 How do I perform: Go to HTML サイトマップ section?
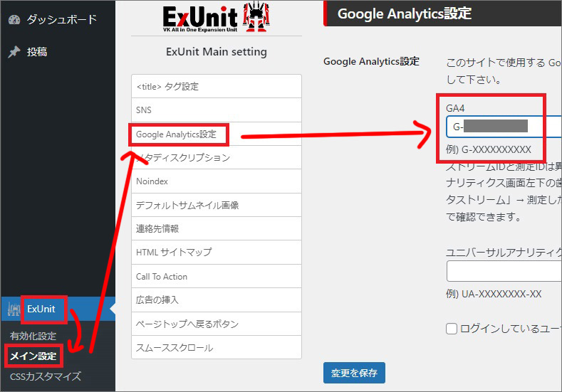tap(217, 253)
